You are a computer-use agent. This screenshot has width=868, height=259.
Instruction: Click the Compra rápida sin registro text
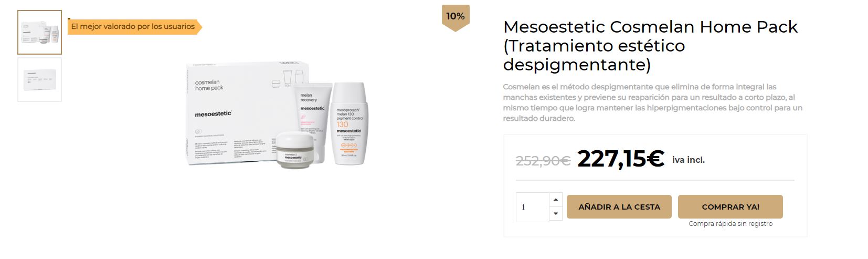731,224
